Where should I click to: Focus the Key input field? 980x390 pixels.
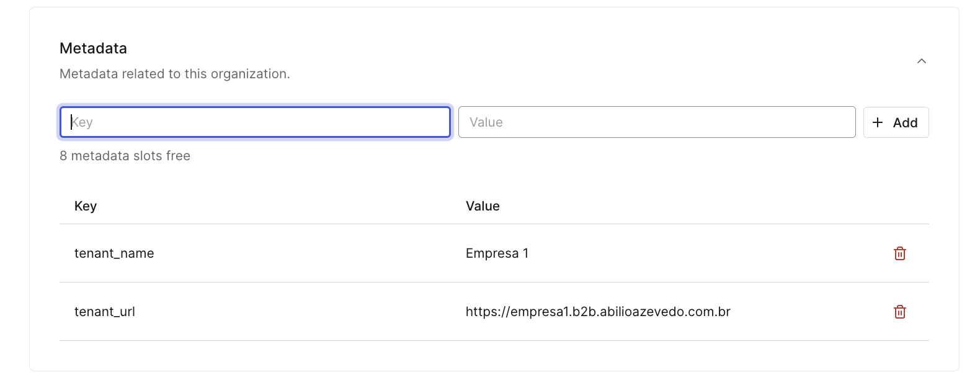pyautogui.click(x=255, y=122)
